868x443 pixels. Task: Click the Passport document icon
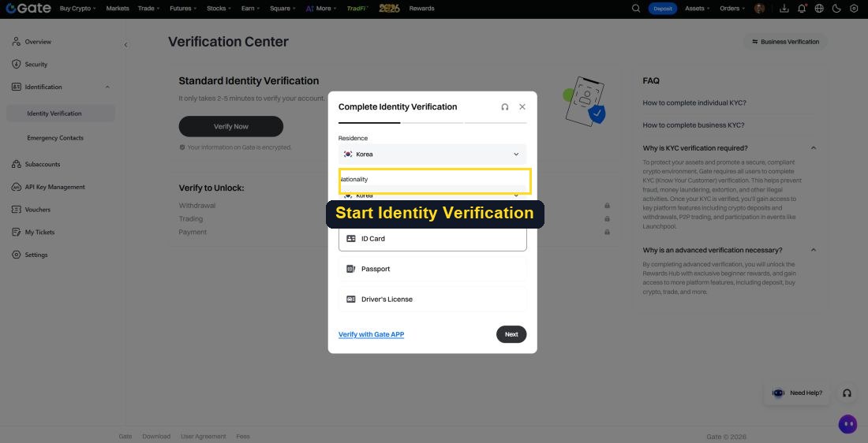pyautogui.click(x=351, y=269)
